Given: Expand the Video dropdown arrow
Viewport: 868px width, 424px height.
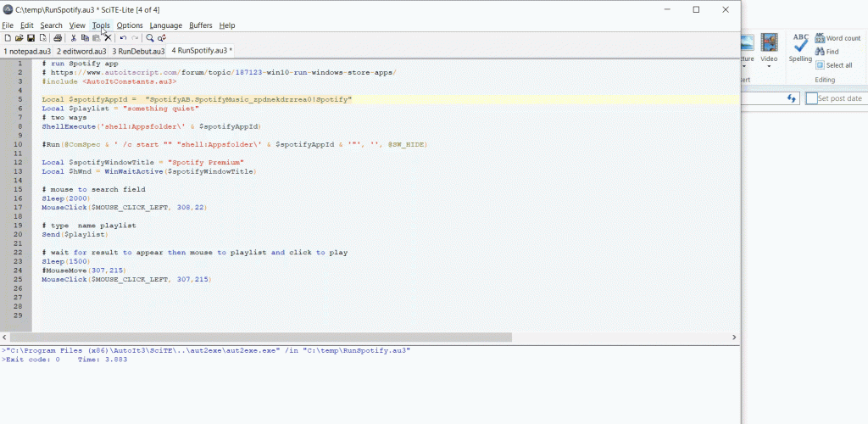Looking at the screenshot, I should coord(769,67).
